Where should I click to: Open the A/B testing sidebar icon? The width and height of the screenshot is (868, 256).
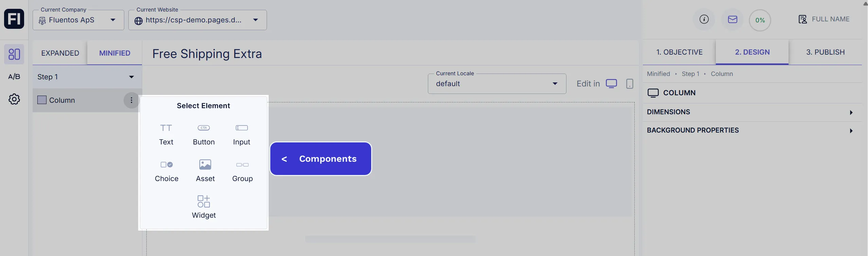(14, 76)
